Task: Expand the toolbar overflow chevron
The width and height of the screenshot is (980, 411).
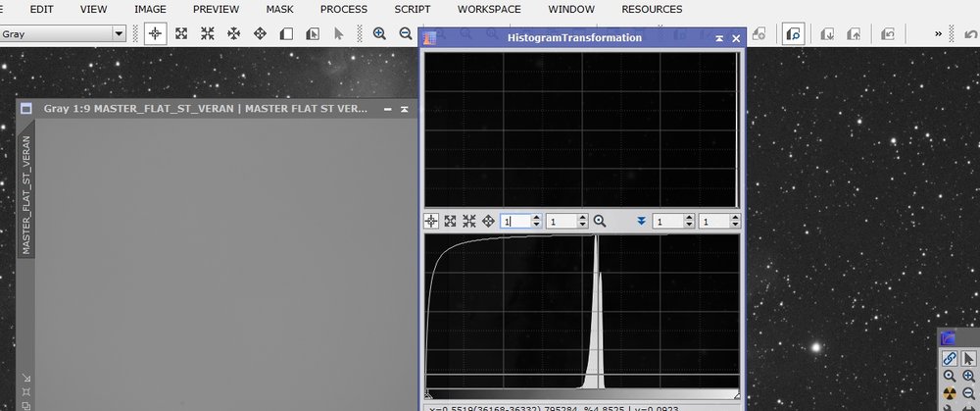Action: click(x=938, y=33)
